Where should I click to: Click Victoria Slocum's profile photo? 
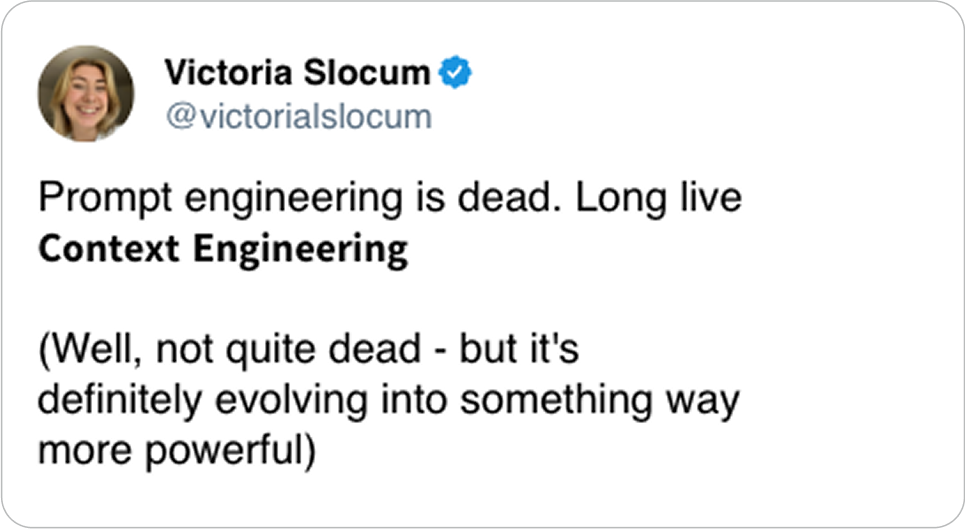[86, 93]
